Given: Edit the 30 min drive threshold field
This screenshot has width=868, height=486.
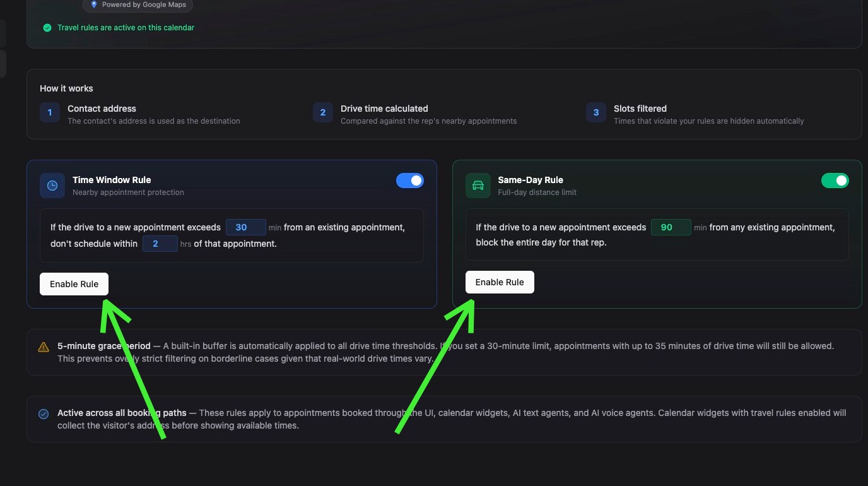Looking at the screenshot, I should point(245,227).
